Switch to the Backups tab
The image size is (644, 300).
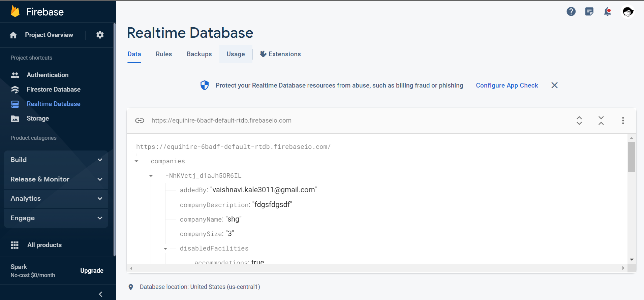(199, 54)
